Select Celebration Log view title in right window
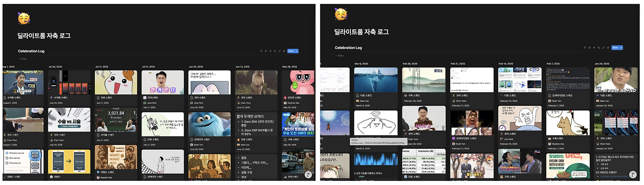Viewport: 644px width, 185px height. pos(348,47)
